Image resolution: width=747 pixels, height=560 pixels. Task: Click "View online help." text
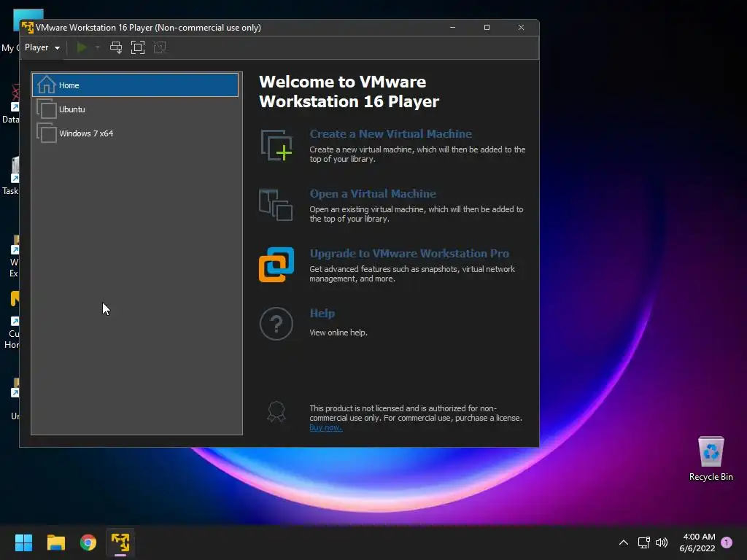(338, 332)
